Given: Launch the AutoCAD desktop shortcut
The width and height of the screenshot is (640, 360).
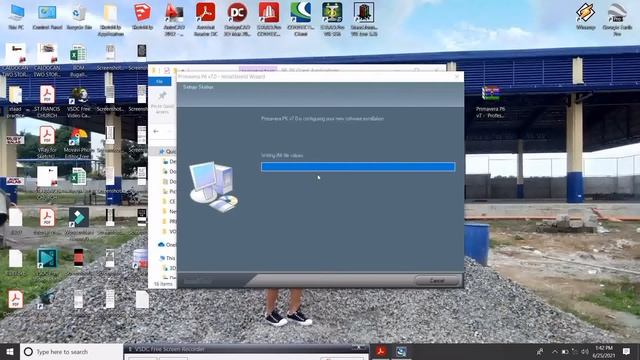Looking at the screenshot, I should click(174, 20).
